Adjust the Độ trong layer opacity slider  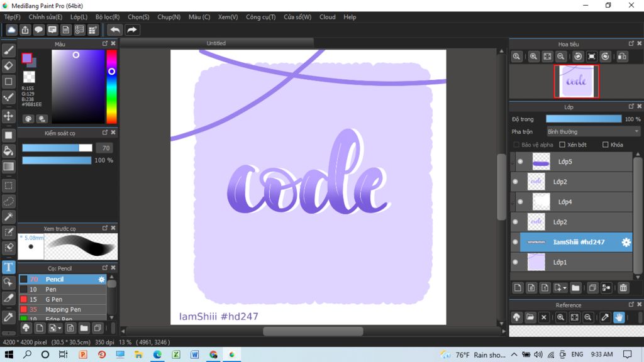pos(584,119)
